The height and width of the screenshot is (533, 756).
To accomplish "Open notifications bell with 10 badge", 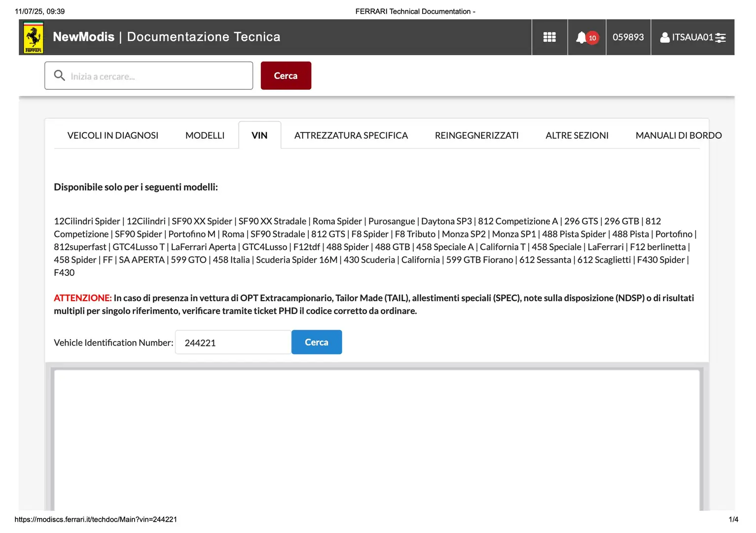I will click(x=586, y=38).
